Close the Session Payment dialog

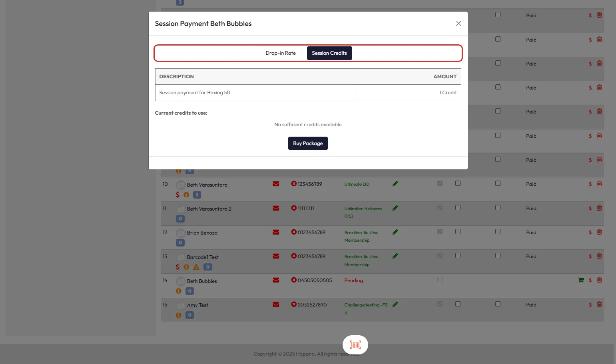pos(459,24)
